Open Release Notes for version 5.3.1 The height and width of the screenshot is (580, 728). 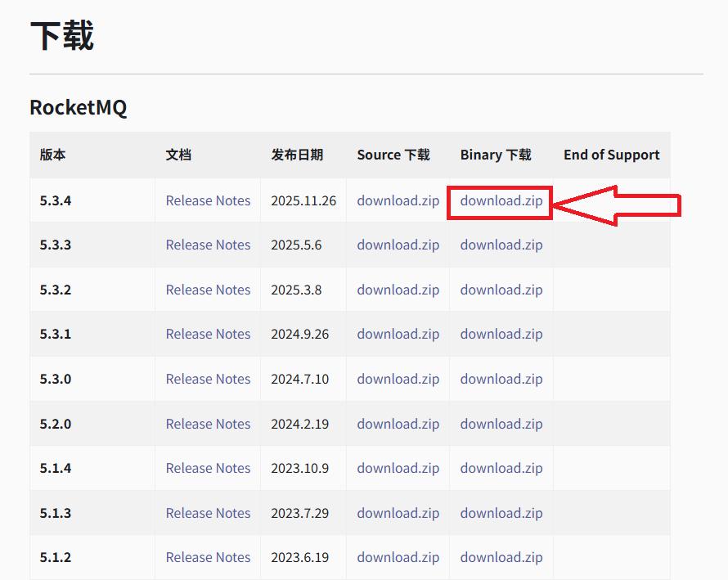tap(208, 334)
